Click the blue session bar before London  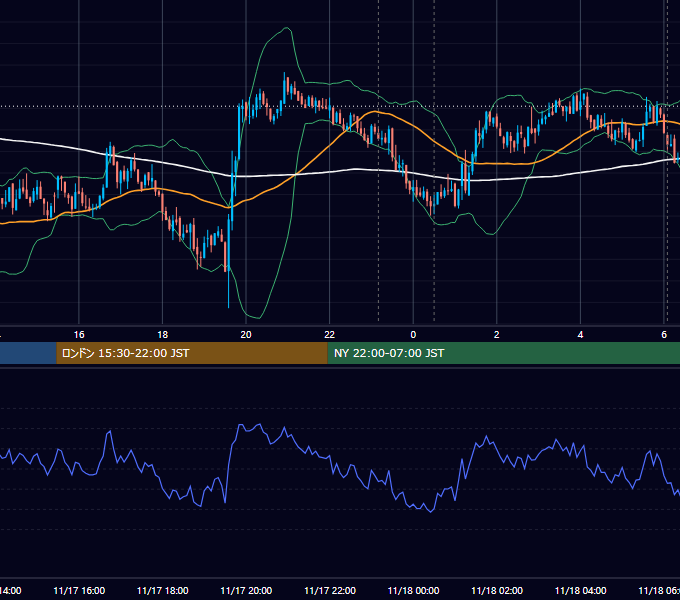coord(28,353)
